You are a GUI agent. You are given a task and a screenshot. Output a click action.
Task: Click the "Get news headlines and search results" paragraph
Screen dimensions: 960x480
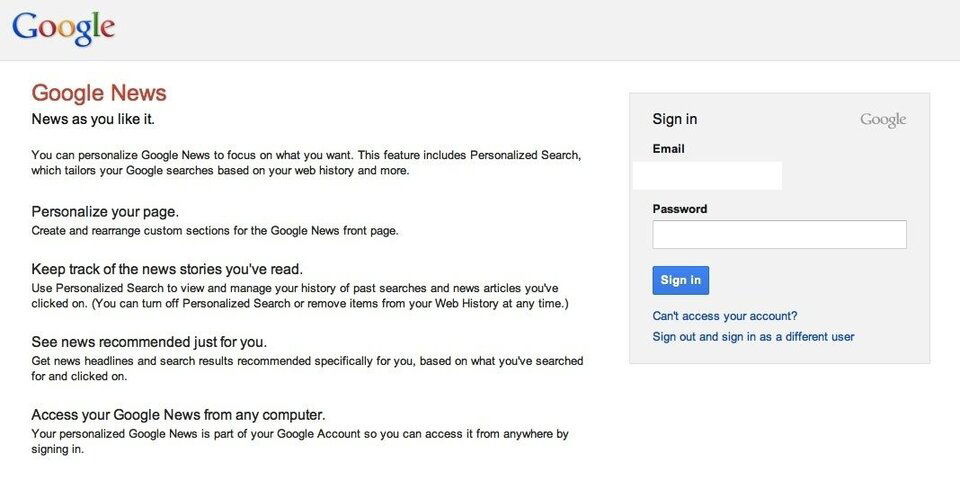[x=307, y=369]
